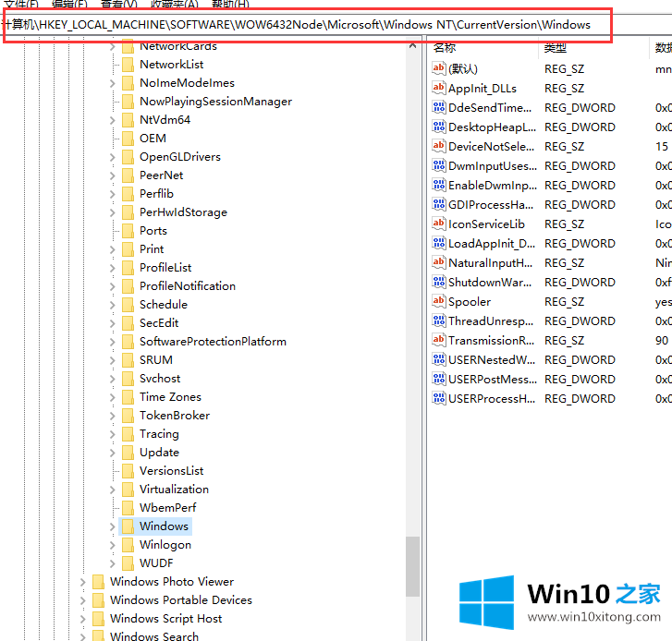Click REG_DWORD type of ShutdownWar row
The width and height of the screenshot is (672, 641).
coord(580,283)
